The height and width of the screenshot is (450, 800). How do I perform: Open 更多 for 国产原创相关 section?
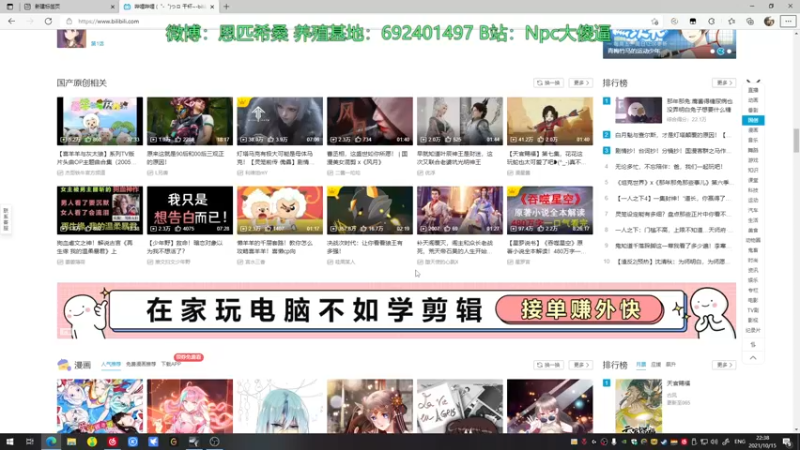point(581,83)
